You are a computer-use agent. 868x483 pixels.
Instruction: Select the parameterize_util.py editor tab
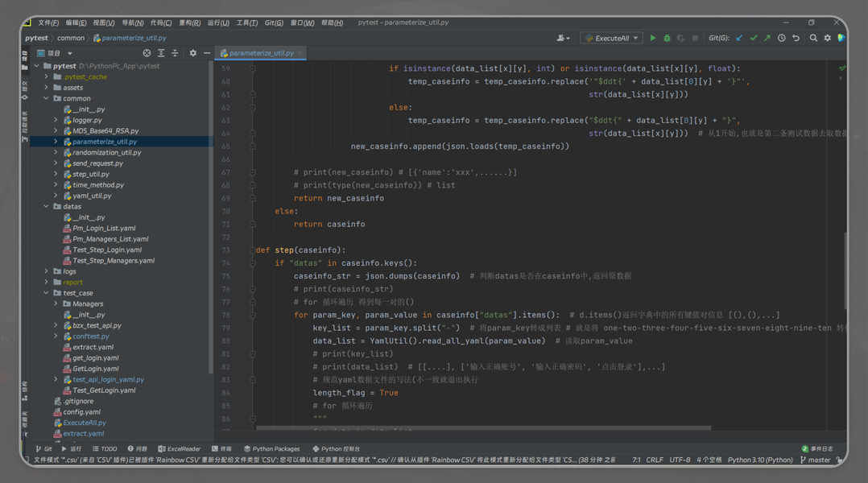pos(261,53)
